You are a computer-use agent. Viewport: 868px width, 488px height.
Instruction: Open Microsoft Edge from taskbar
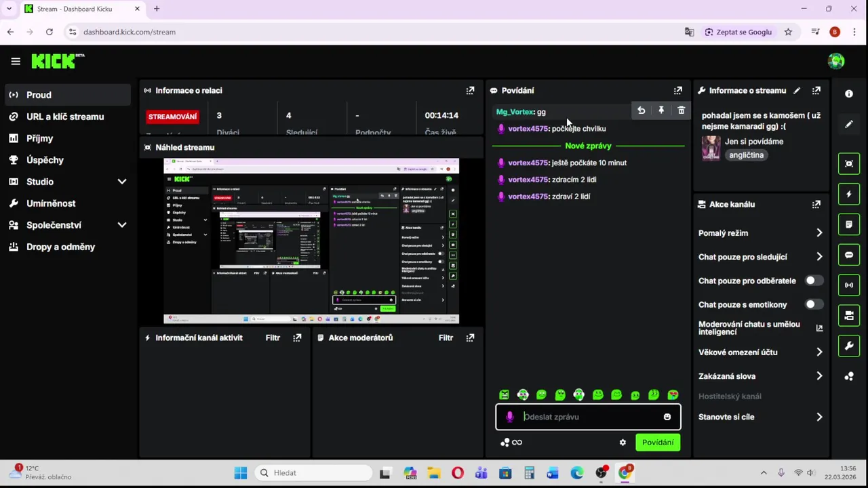[x=576, y=473]
